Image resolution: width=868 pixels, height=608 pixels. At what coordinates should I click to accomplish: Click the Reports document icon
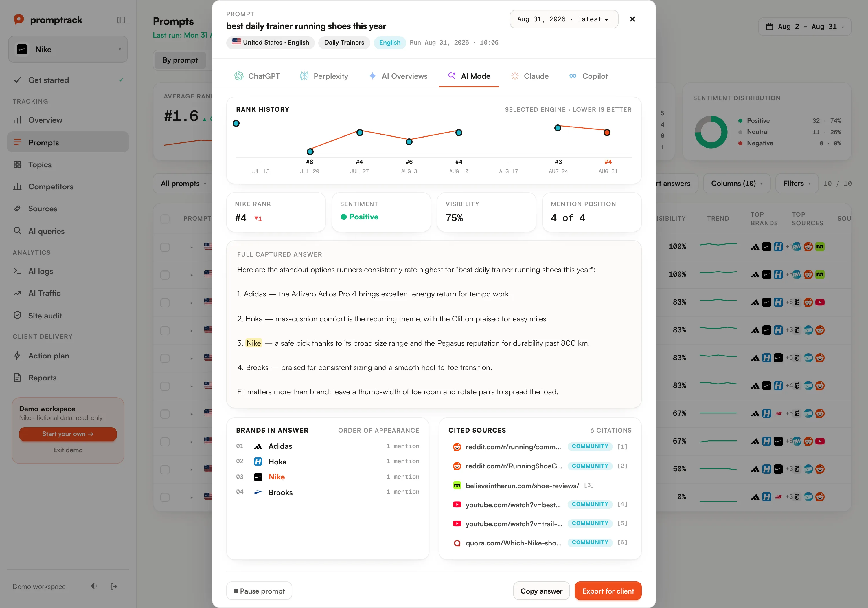17,378
